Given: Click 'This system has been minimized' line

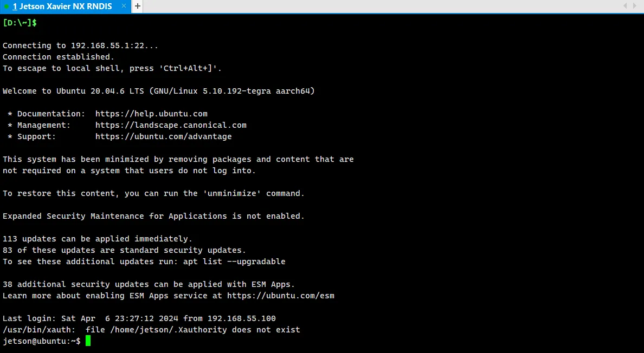Looking at the screenshot, I should pos(178,160).
